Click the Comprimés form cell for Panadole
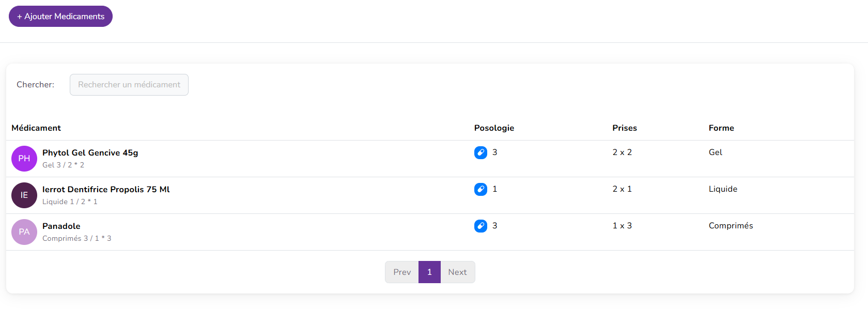The width and height of the screenshot is (868, 309). click(731, 226)
